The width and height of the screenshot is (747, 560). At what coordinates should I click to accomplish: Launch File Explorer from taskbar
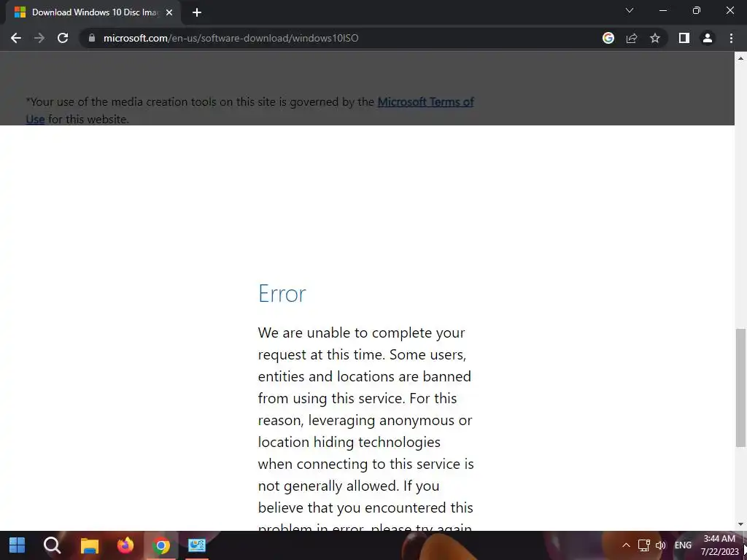(x=89, y=545)
